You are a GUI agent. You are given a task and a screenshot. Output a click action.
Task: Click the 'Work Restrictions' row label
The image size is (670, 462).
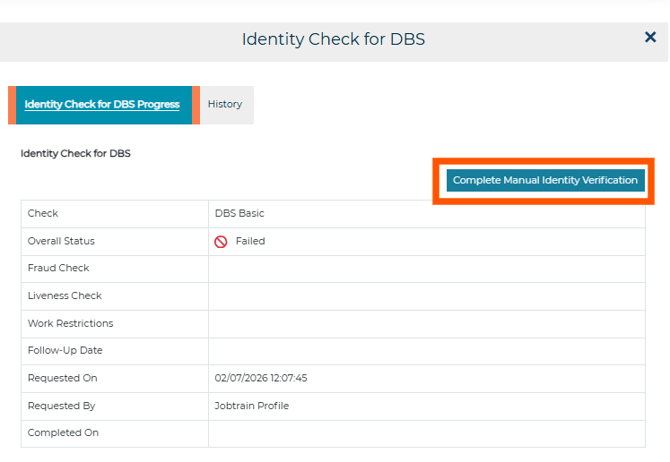[71, 324]
